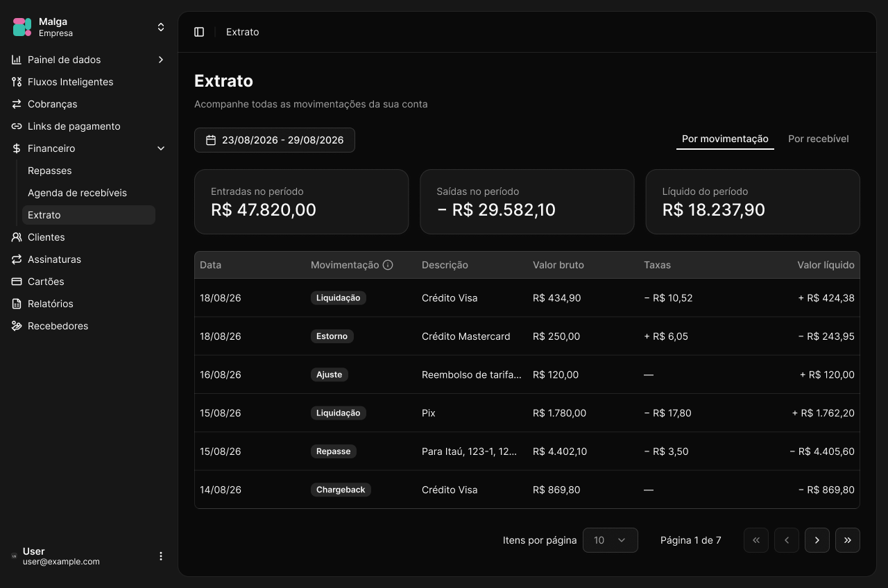Click the Links de pagamento chain icon
Viewport: 888px width, 588px height.
pos(17,126)
